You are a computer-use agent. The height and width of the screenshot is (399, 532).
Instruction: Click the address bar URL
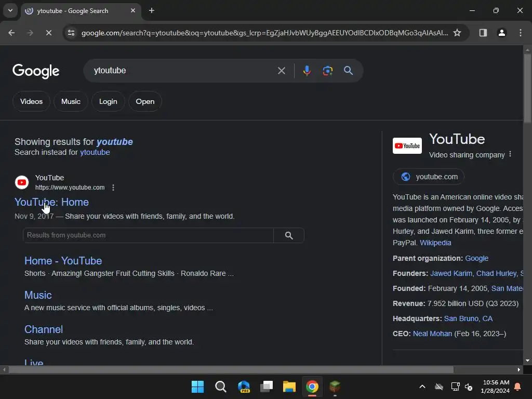(264, 33)
